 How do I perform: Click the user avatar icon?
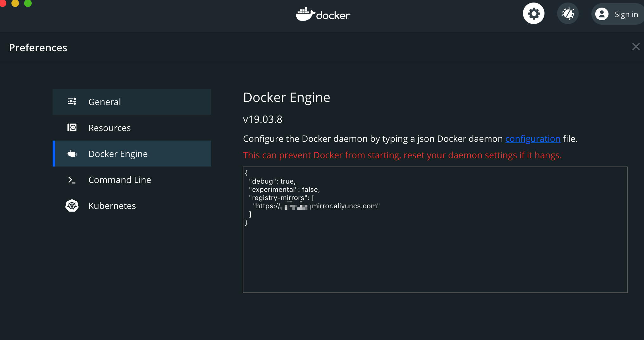602,14
